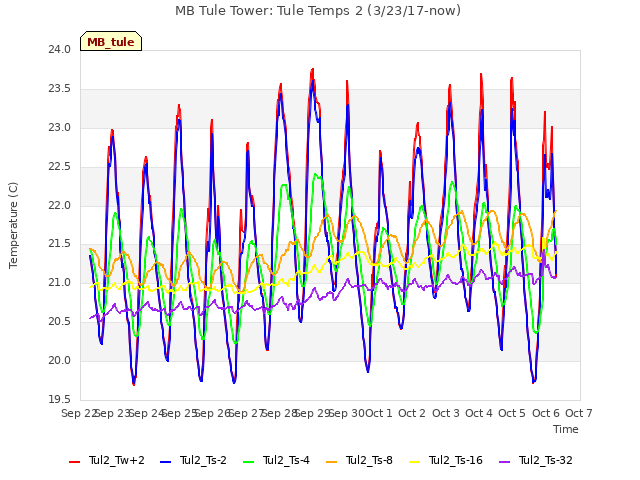Screen dimensions: 640x480
Task: Select the Tul2_Ts-16 legend label
Action: click(x=456, y=460)
